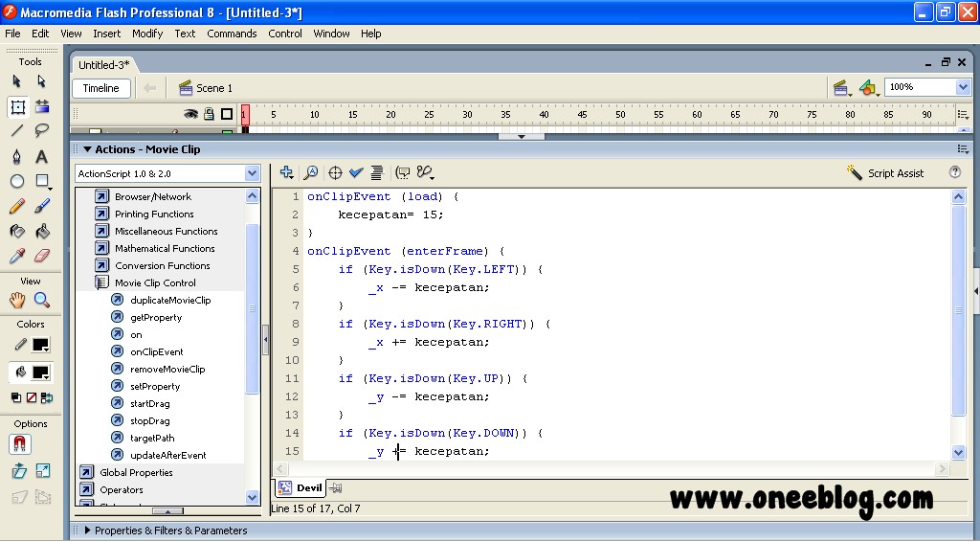Screen dimensions: 980x542
Task: Open the Find tool in Actions panel
Action: click(x=311, y=172)
